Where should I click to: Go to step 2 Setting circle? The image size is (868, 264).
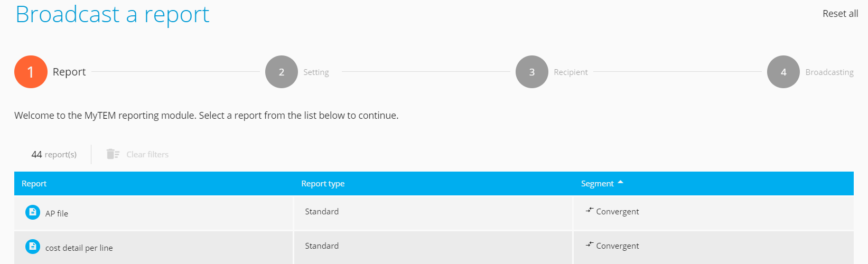[282, 72]
